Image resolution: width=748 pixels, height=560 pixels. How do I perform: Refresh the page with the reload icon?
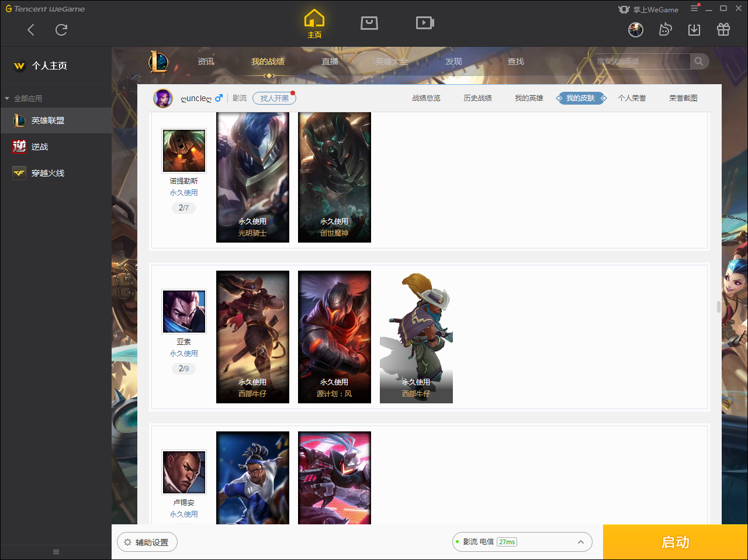tap(61, 30)
